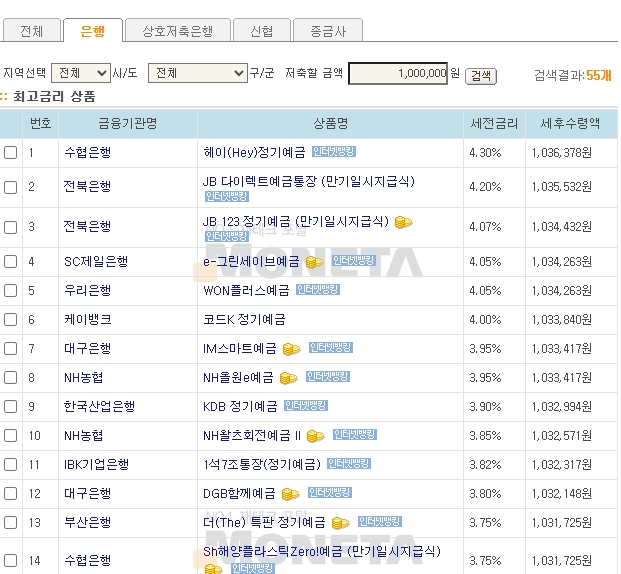The image size is (621, 574).
Task: Check the box for row 1 수협은행
Action: pos(11,153)
